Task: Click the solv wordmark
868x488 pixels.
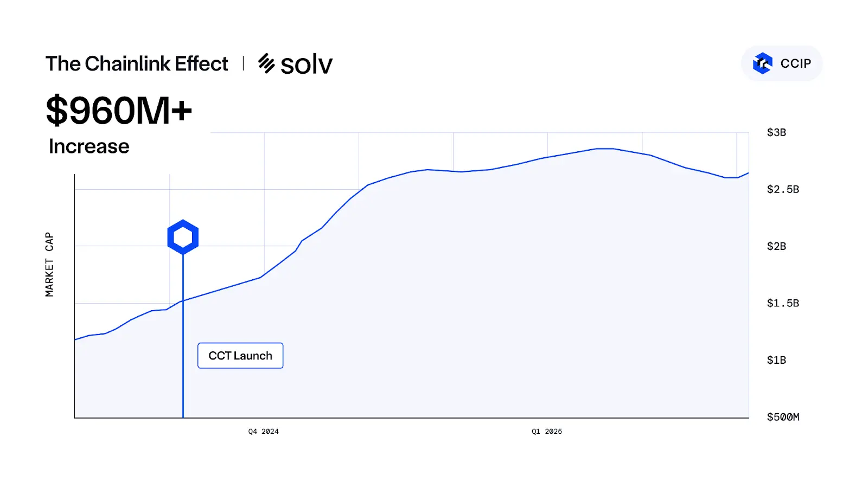Action: pos(307,65)
